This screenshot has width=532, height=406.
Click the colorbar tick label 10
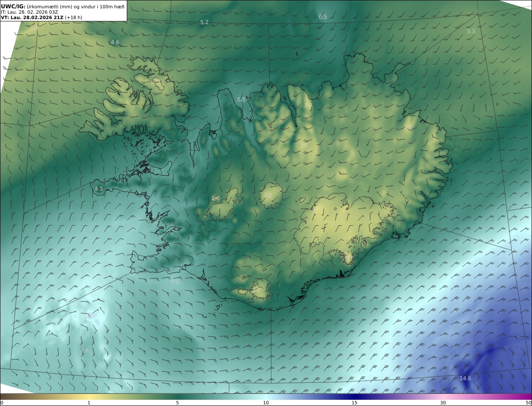pyautogui.click(x=266, y=403)
